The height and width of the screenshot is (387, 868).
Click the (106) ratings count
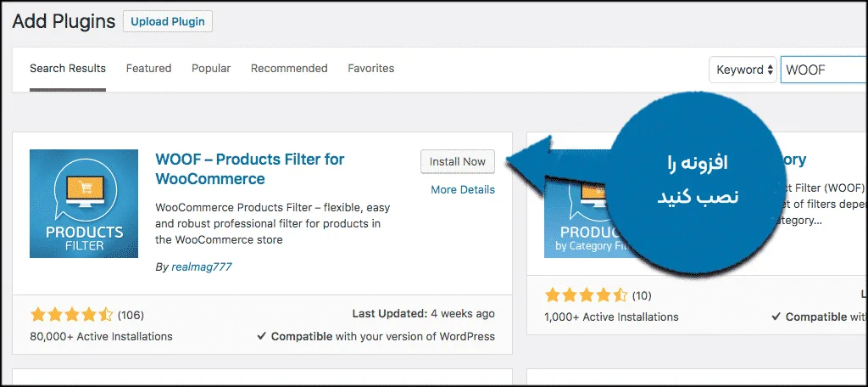tap(131, 316)
